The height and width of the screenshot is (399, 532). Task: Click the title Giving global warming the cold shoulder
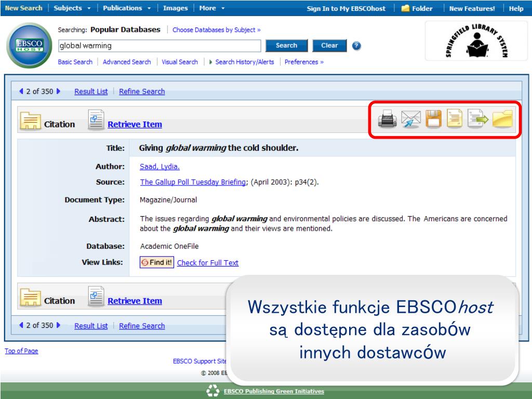click(219, 148)
